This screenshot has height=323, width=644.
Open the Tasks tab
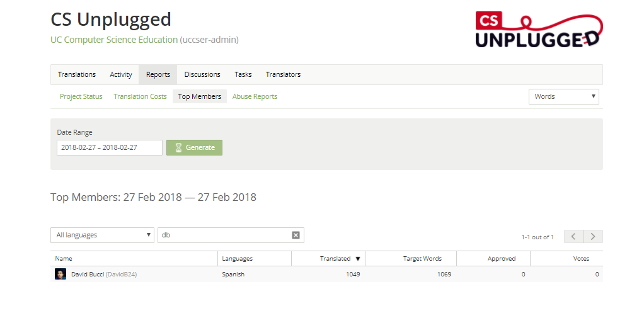[x=243, y=74]
